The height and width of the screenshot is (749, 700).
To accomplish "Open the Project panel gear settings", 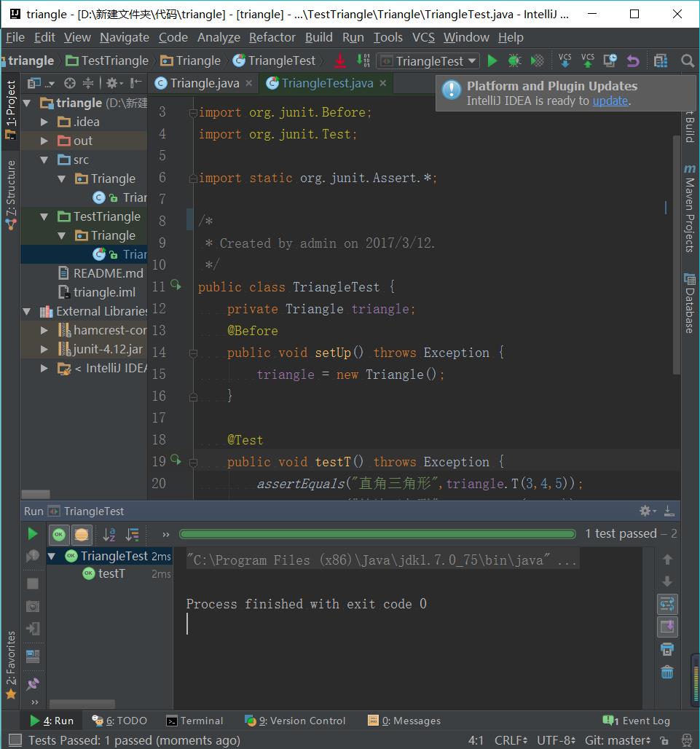I will (113, 83).
